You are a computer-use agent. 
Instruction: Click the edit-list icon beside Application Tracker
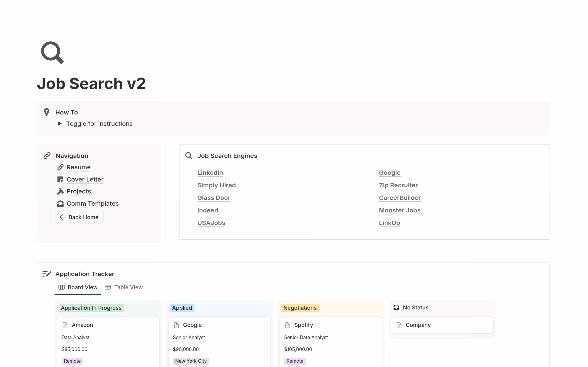(47, 274)
